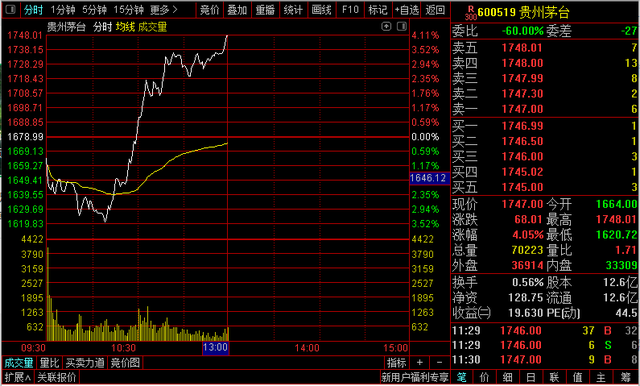
Task: Zoom out with the minus button
Action: coord(439,362)
